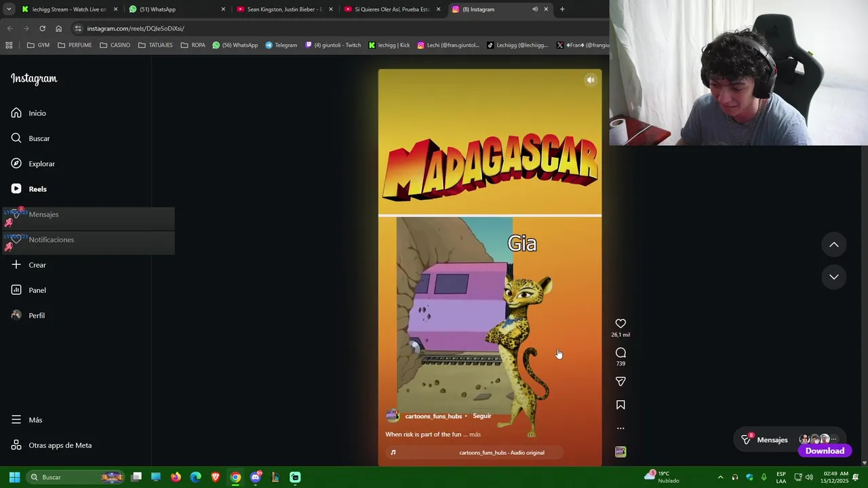Open Firefox from the taskbar
Screen dimensions: 868x488
coord(176,477)
